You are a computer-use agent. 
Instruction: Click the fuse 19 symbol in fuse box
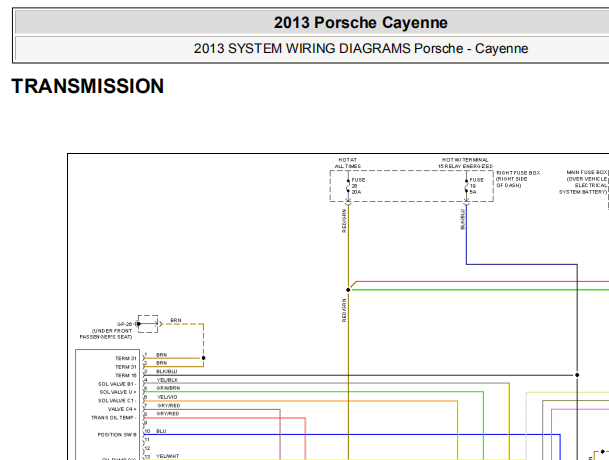point(466,186)
